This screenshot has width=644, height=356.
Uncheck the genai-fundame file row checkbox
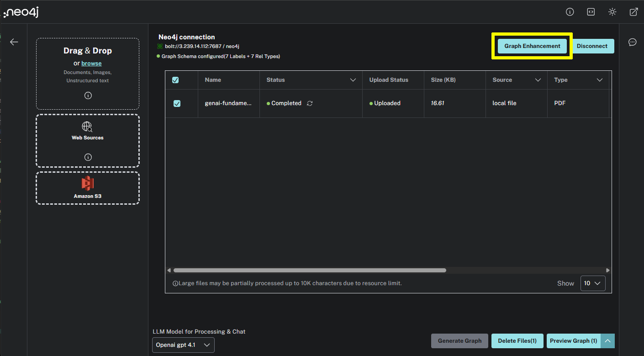click(x=177, y=103)
